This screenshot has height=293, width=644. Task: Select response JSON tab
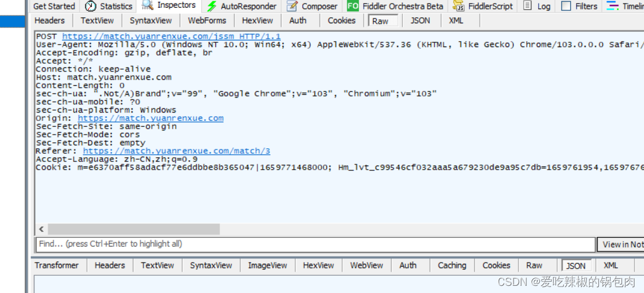(x=576, y=266)
